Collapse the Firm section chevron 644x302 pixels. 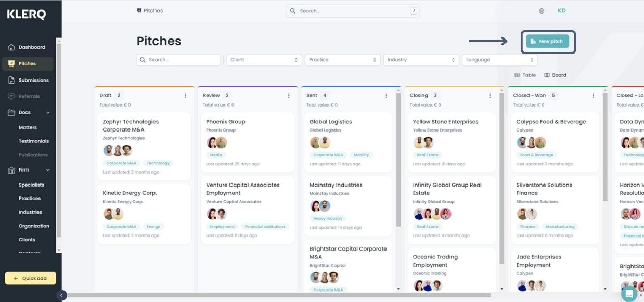click(48, 170)
